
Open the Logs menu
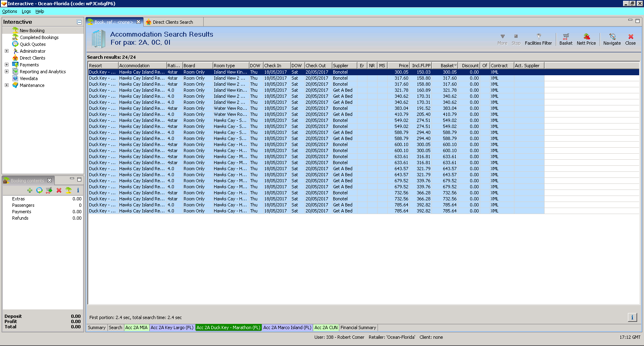tap(26, 11)
